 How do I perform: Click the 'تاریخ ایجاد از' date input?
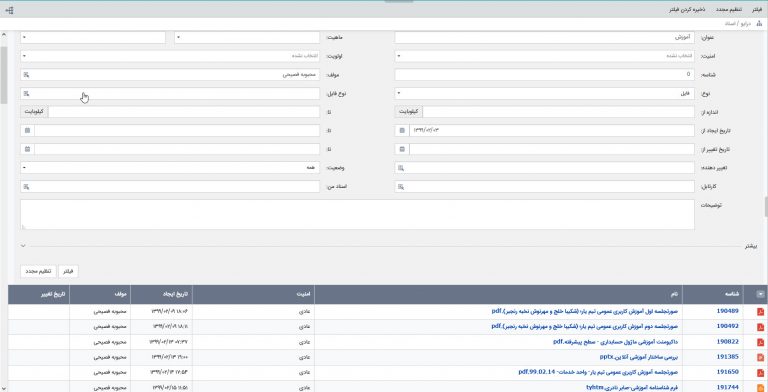click(552, 130)
